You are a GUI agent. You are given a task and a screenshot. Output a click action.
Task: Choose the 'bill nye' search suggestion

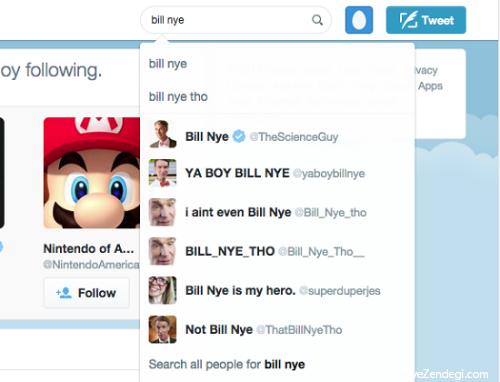tap(277, 64)
